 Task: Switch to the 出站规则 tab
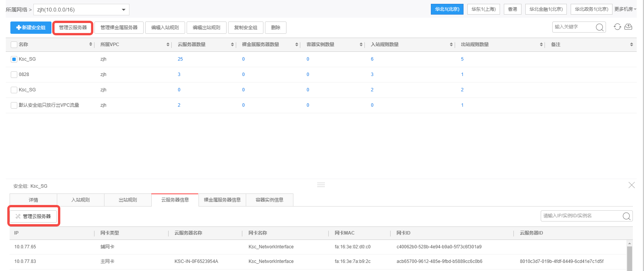point(128,200)
